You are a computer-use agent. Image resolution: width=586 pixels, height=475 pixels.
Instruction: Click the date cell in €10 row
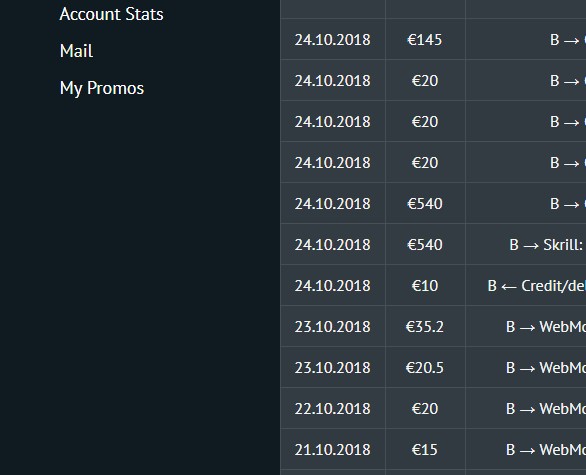coord(333,286)
